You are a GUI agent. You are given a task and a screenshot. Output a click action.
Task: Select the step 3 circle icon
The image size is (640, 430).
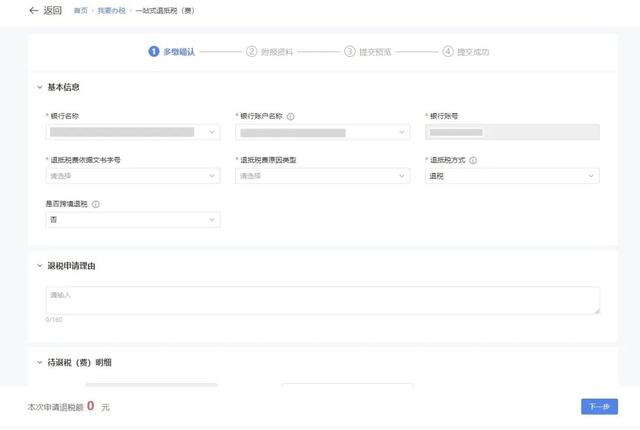tap(350, 51)
